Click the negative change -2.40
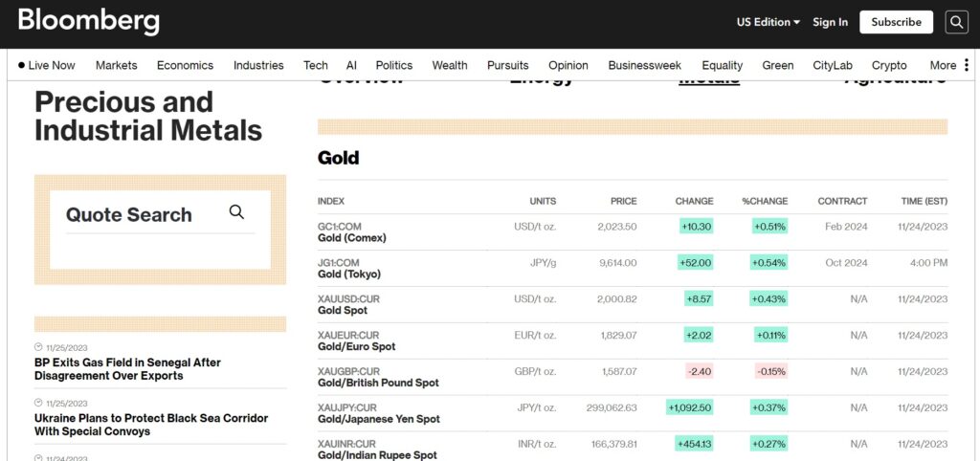The height and width of the screenshot is (461, 980). (700, 371)
